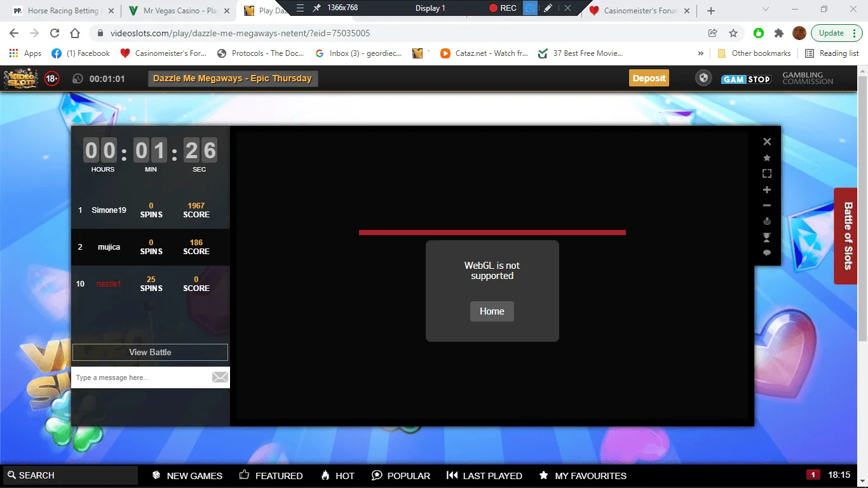Image resolution: width=868 pixels, height=488 pixels.
Task: Click the View Battle button
Action: click(150, 352)
